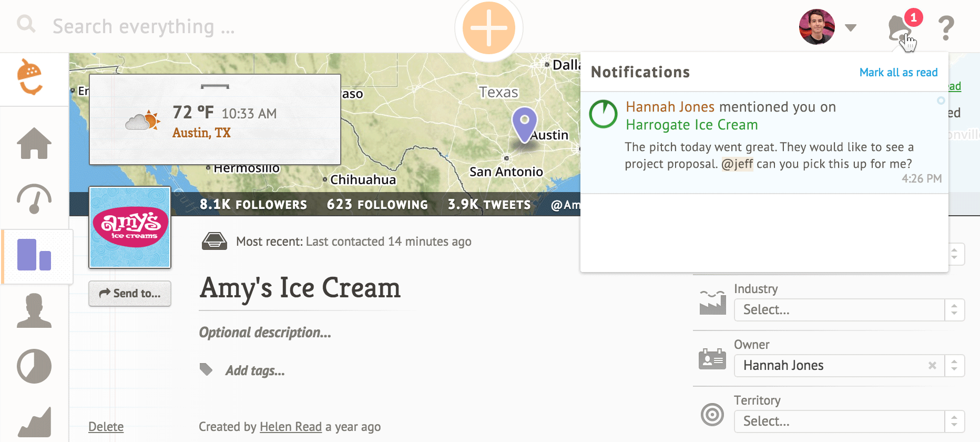
Task: Expand the user avatar dropdown arrow
Action: [x=851, y=27]
